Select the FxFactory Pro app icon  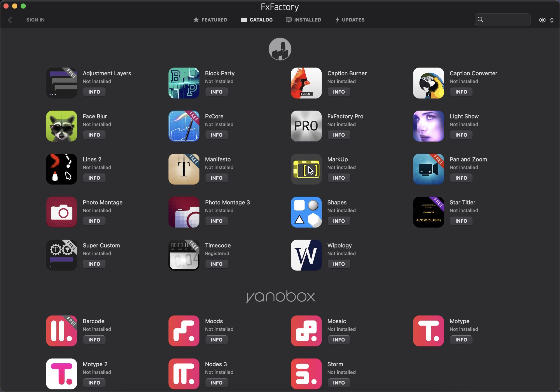[306, 126]
